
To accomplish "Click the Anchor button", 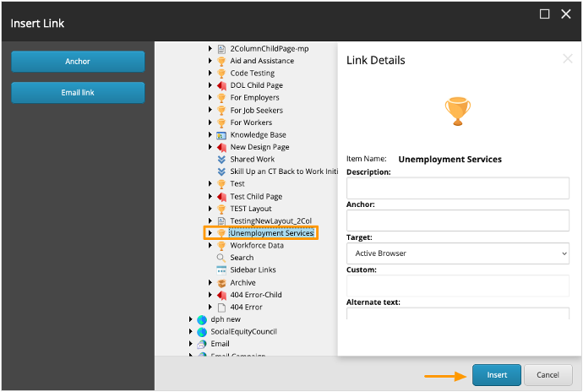I will (x=78, y=62).
